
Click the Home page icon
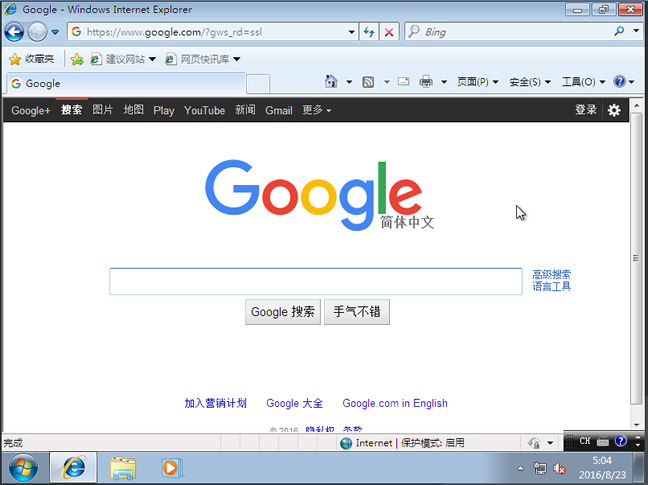click(331, 81)
